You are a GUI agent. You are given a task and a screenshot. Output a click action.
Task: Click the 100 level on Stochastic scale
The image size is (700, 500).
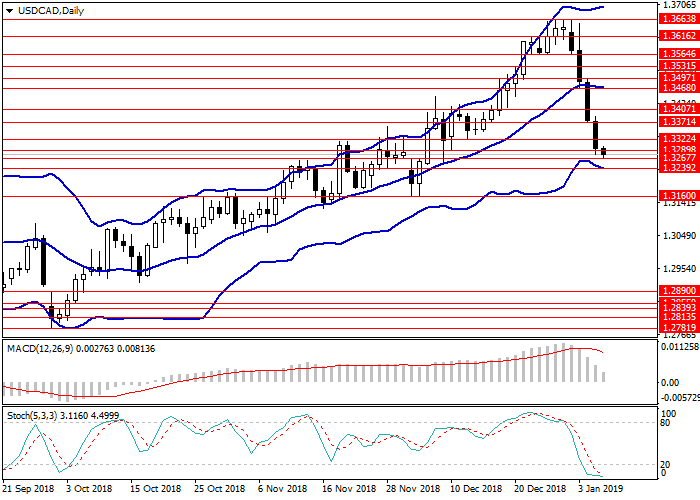668,414
